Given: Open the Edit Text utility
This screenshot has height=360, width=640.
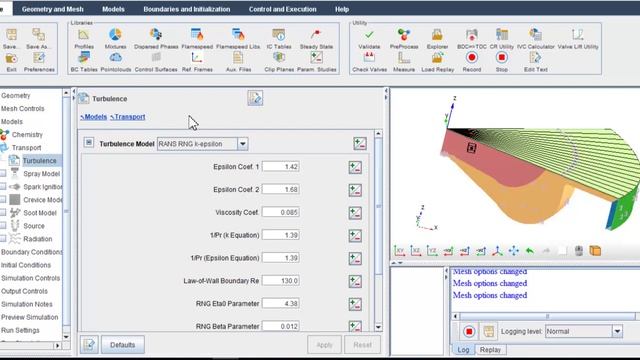Looking at the screenshot, I should tap(536, 62).
